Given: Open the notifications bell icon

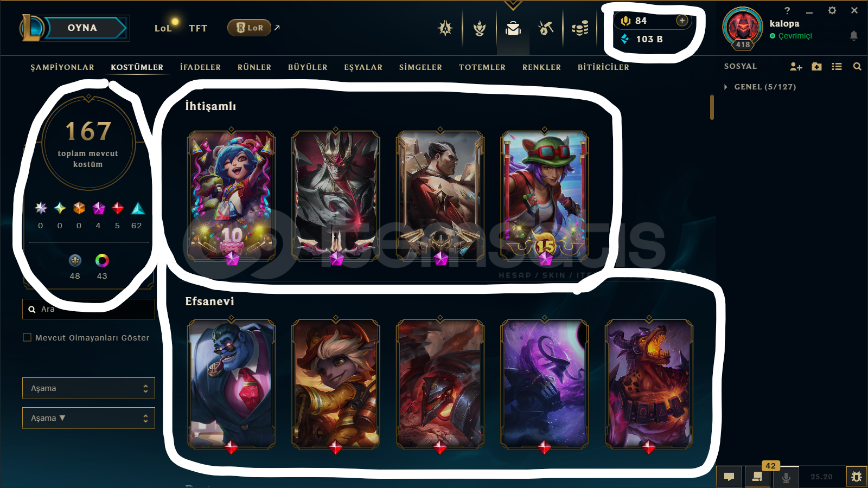Looking at the screenshot, I should [x=853, y=36].
